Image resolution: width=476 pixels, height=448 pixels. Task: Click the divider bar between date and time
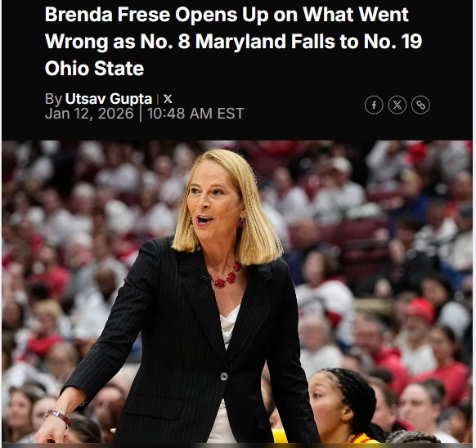click(141, 114)
